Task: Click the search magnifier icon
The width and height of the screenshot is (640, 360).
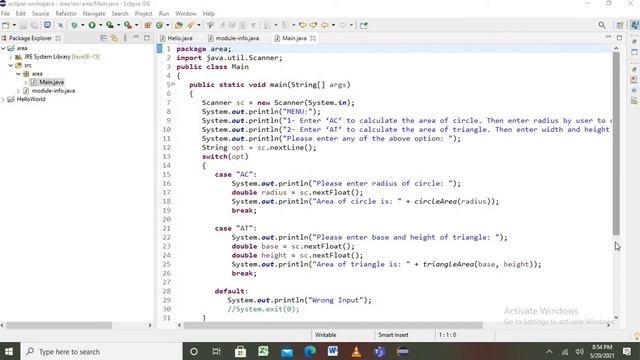Action: point(602,25)
